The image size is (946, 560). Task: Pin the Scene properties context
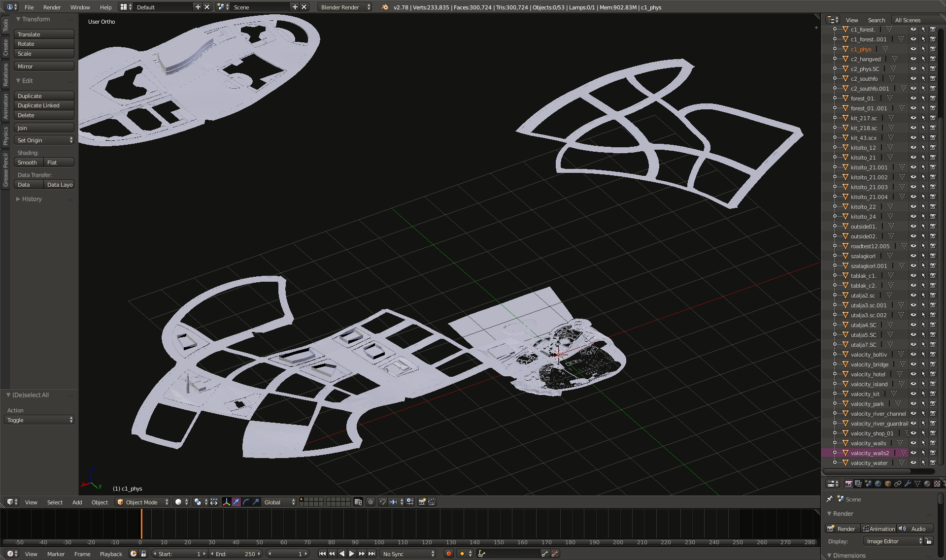(x=830, y=499)
